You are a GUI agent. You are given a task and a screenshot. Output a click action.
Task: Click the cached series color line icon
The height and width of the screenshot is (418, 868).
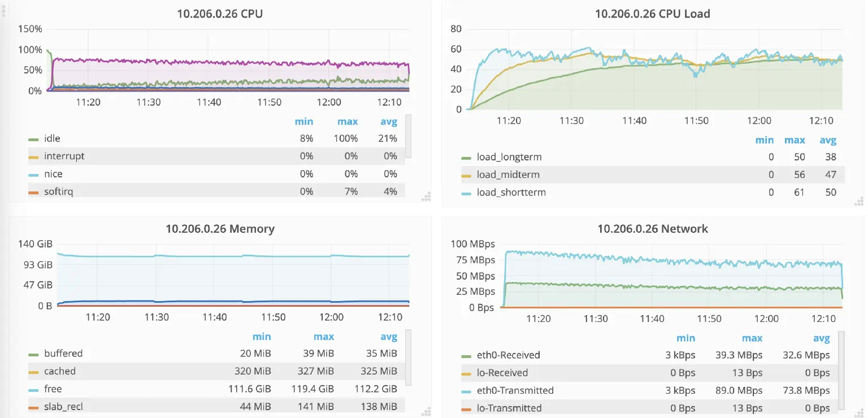34,372
